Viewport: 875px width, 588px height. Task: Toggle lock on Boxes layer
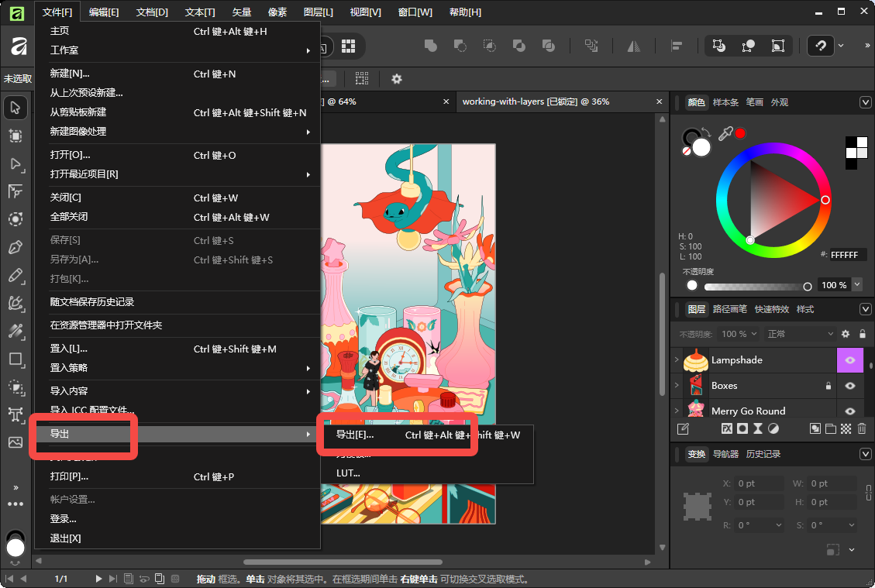pyautogui.click(x=828, y=386)
